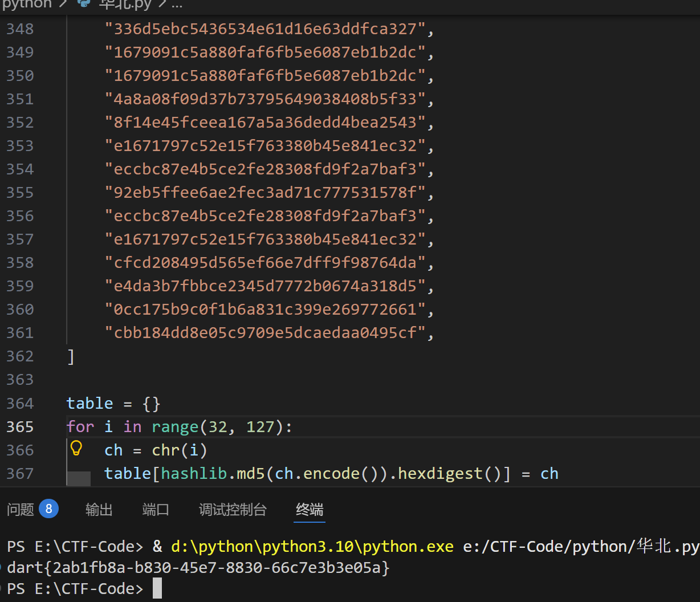Click hash string starting 0cc175b9c0f1

265,309
